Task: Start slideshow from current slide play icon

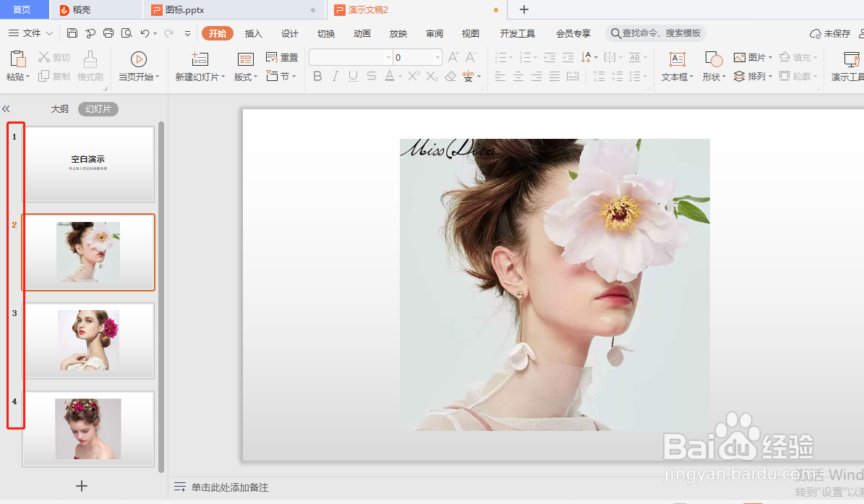Action: pyautogui.click(x=138, y=59)
